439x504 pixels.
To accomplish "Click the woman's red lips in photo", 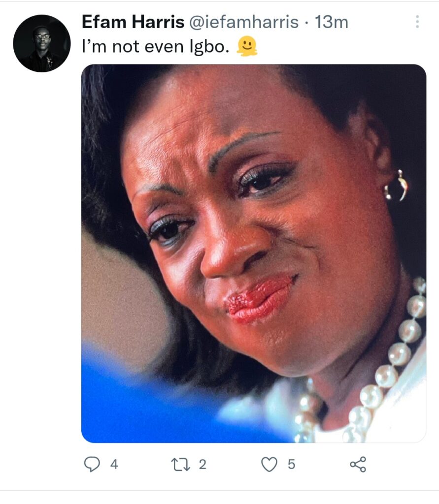I will [260, 299].
